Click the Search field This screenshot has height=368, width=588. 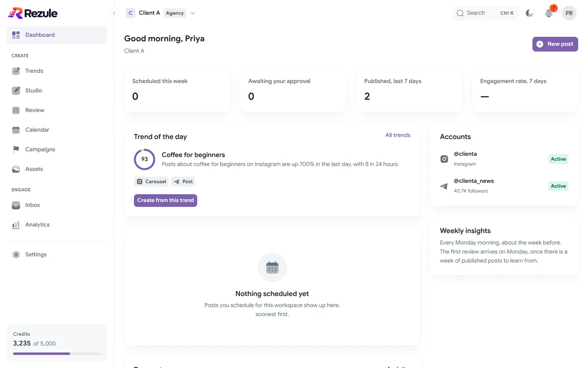pyautogui.click(x=486, y=13)
